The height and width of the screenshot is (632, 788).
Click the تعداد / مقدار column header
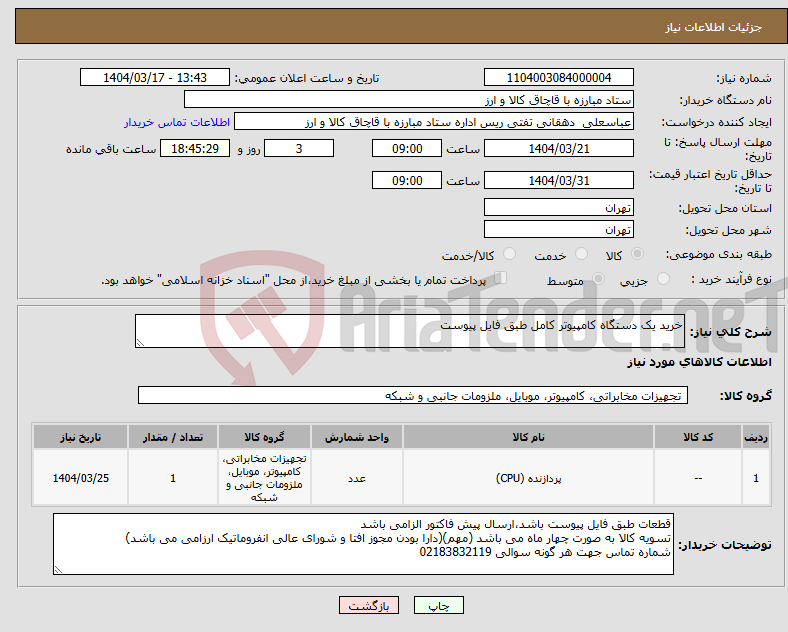[x=173, y=437]
